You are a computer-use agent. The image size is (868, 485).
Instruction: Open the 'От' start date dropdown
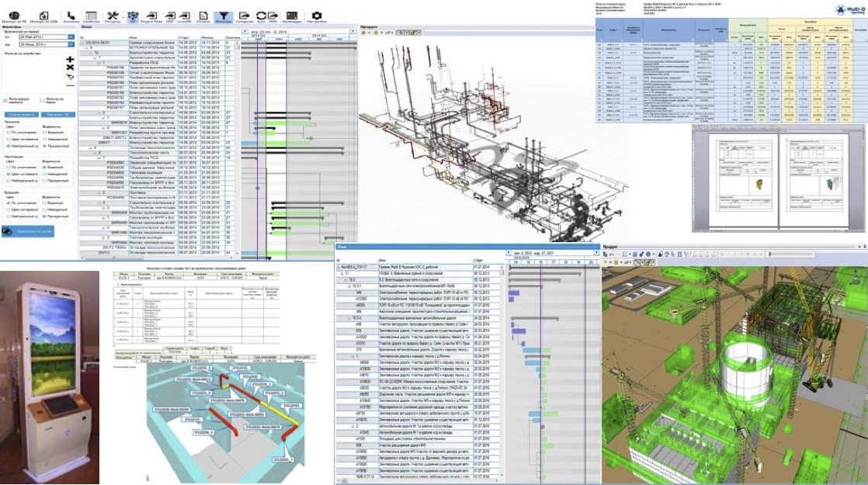pos(71,37)
